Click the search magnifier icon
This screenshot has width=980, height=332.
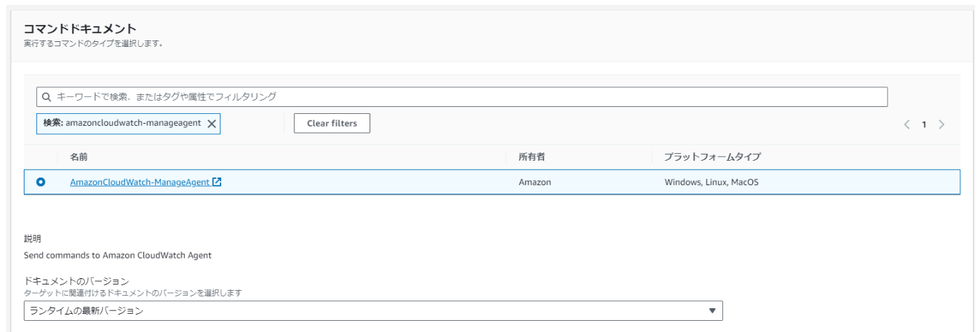pos(46,96)
